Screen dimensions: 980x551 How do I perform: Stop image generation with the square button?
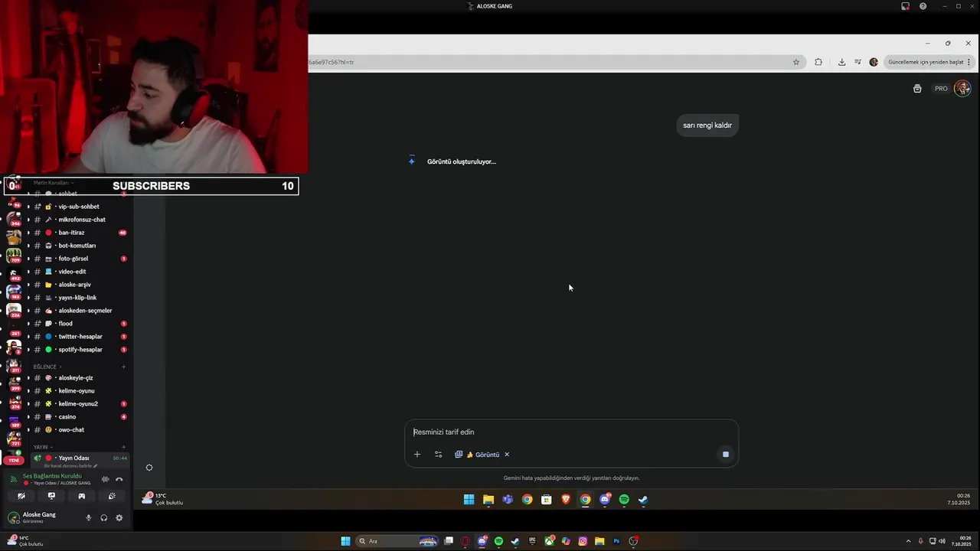point(726,455)
